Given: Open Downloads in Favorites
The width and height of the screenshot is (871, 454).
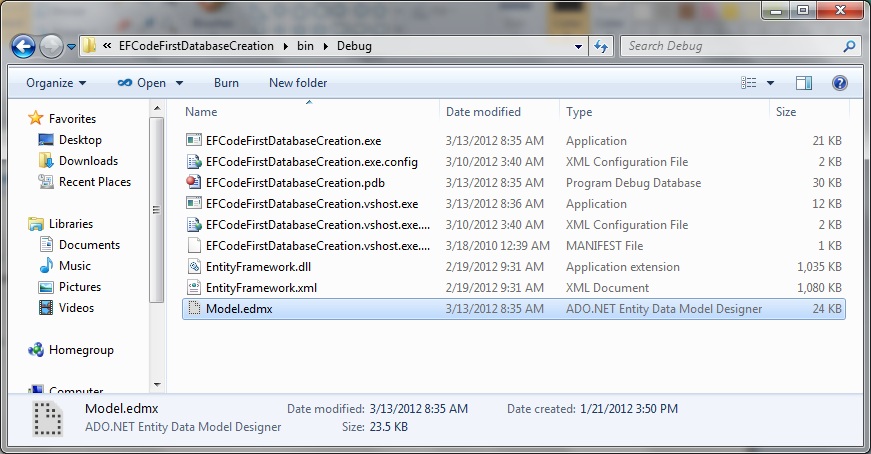Looking at the screenshot, I should pyautogui.click(x=88, y=161).
